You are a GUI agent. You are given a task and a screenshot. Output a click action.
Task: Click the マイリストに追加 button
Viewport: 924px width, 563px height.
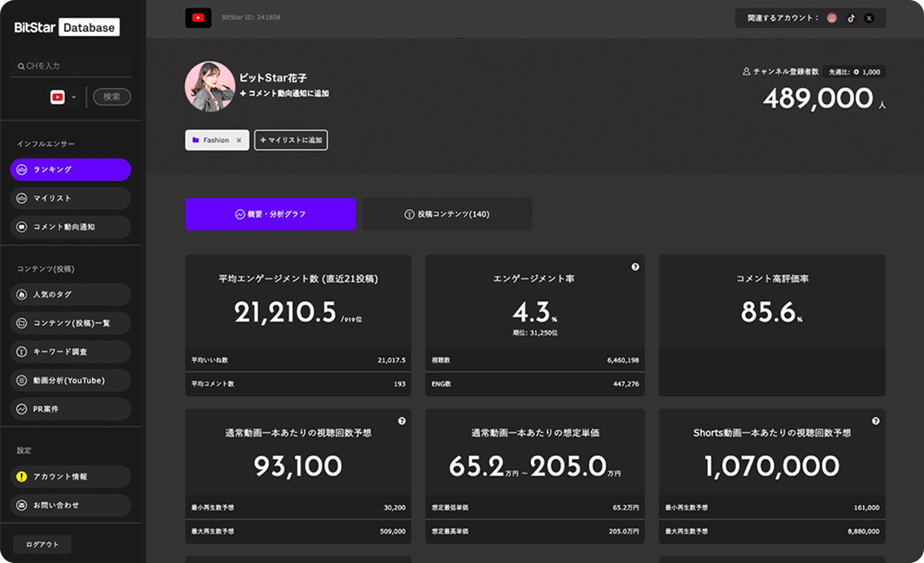(291, 140)
